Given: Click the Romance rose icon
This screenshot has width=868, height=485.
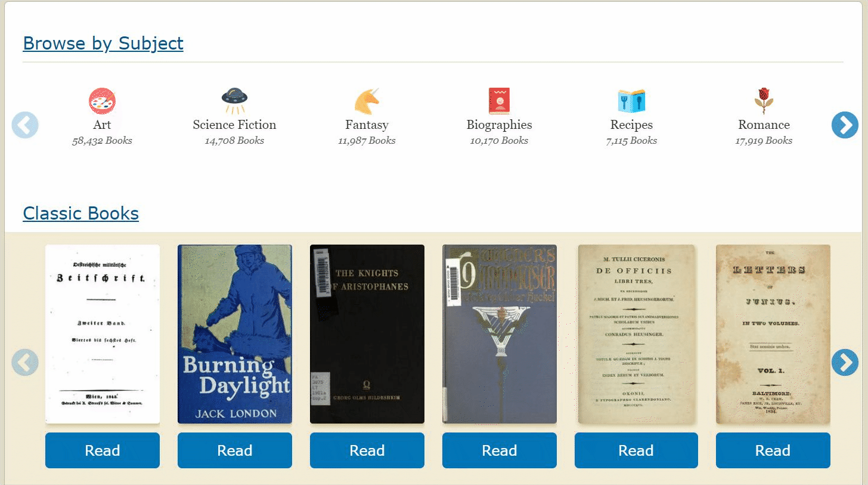Looking at the screenshot, I should [x=764, y=101].
